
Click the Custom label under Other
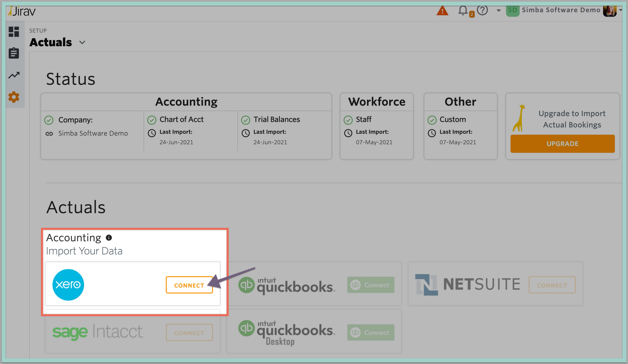point(452,120)
